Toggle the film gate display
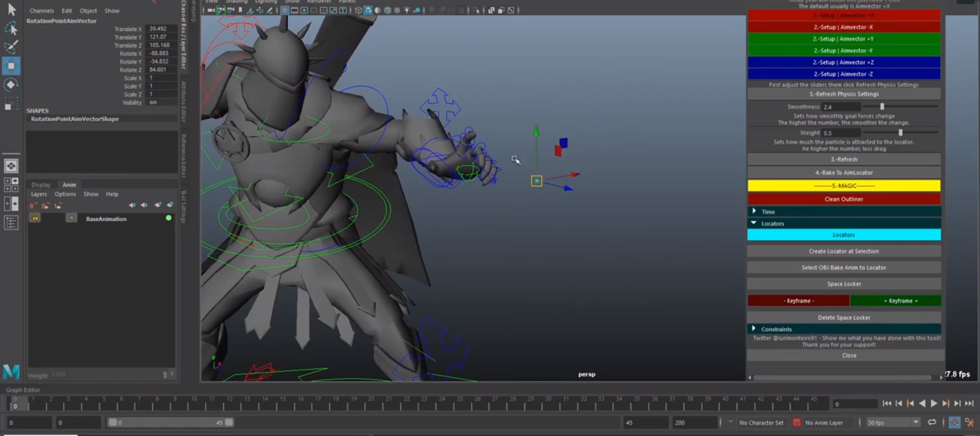 294,10
